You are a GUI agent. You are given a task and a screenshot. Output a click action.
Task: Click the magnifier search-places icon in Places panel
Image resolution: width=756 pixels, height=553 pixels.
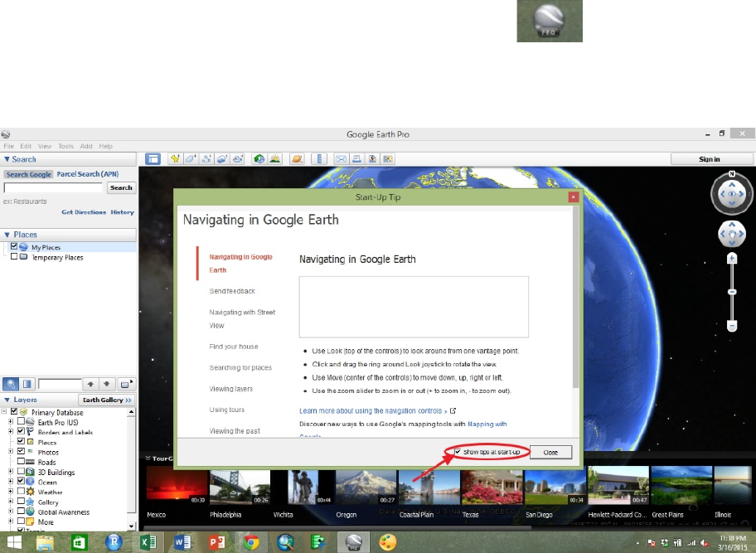pyautogui.click(x=11, y=384)
